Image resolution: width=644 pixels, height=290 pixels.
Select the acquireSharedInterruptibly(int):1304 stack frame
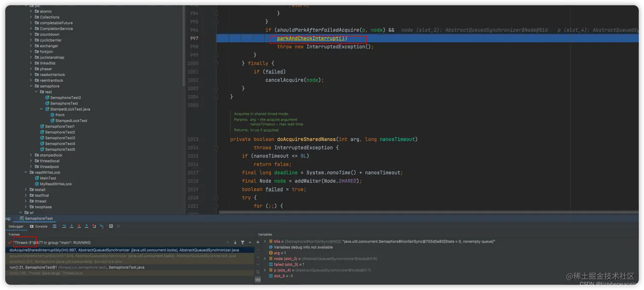tap(130, 256)
